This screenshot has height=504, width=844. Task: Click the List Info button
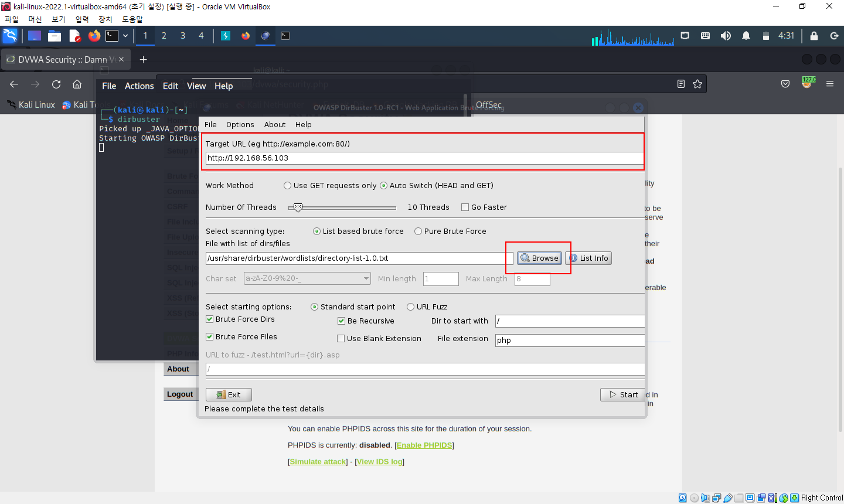click(x=588, y=258)
